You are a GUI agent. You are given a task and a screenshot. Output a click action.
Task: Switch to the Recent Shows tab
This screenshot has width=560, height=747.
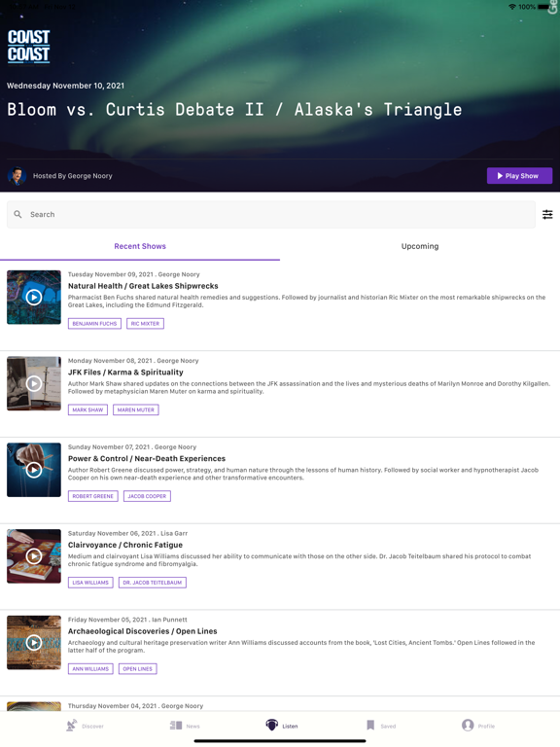pos(140,246)
